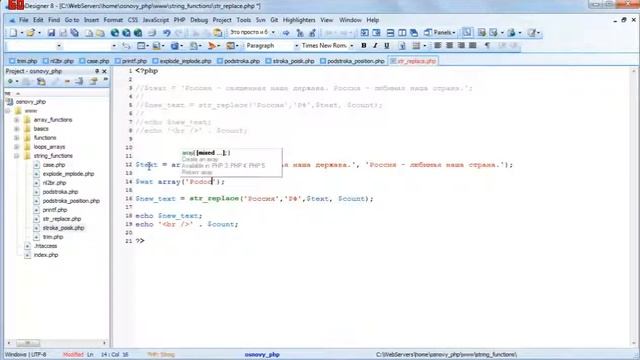The image size is (640, 360).
Task: Click the Undo arrow icon
Action: click(x=167, y=33)
